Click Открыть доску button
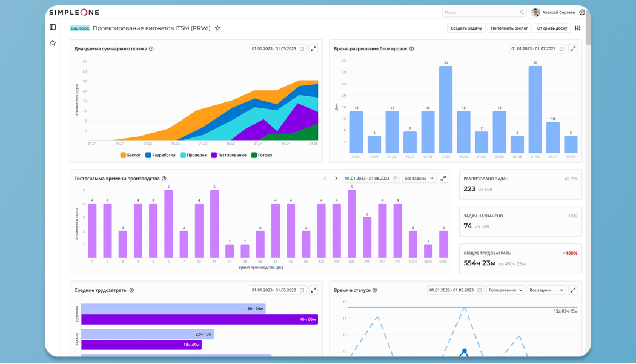This screenshot has height=364, width=636. [552, 28]
